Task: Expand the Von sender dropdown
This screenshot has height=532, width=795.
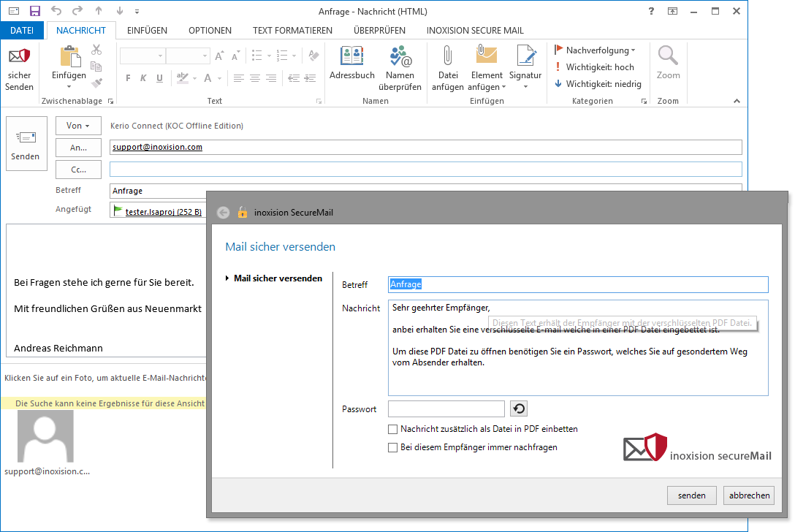Action: (x=77, y=126)
